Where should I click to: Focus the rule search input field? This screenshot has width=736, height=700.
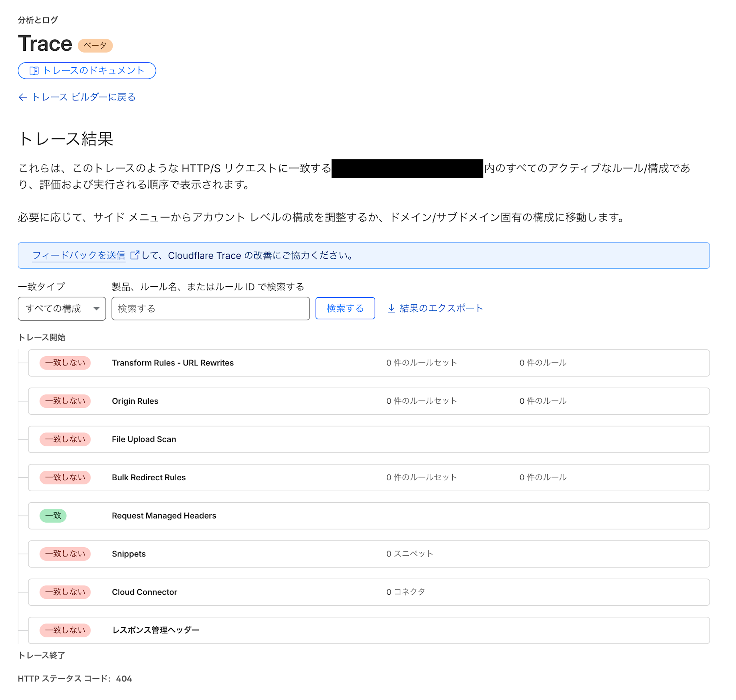[210, 308]
